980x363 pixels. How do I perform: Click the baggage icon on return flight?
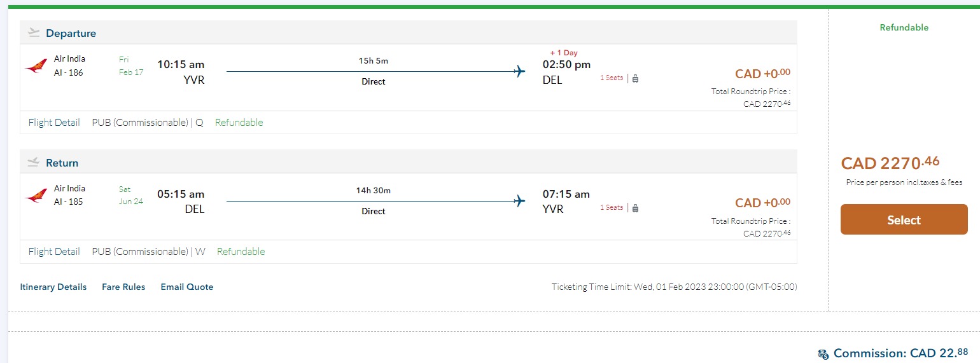(x=635, y=208)
